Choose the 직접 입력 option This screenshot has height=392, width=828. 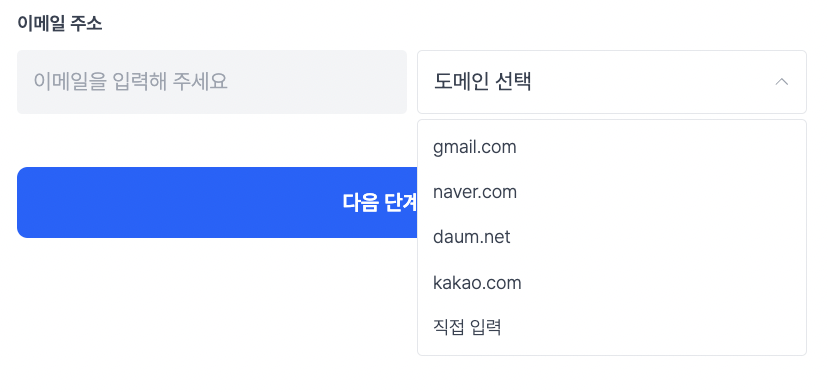pos(612,328)
